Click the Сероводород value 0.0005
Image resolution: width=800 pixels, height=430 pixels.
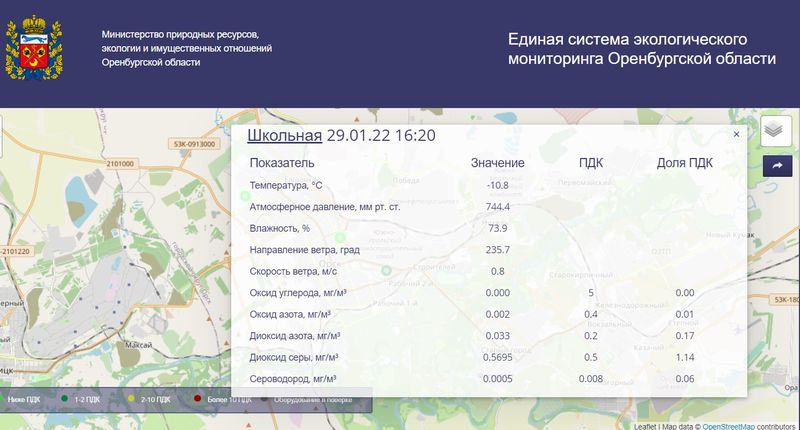[497, 378]
